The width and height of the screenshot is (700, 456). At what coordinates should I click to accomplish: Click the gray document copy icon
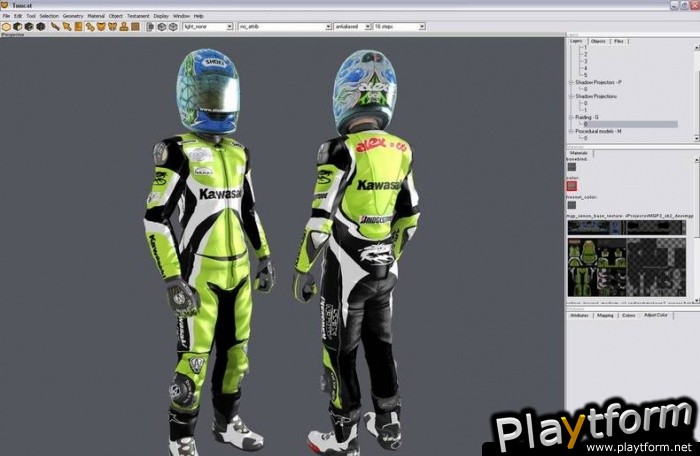[x=150, y=27]
